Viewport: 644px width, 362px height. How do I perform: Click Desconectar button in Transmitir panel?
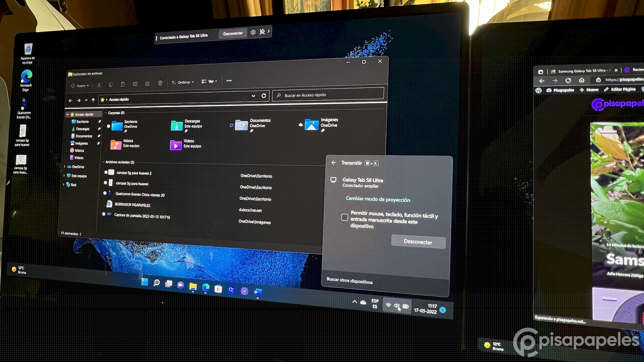coord(418,242)
